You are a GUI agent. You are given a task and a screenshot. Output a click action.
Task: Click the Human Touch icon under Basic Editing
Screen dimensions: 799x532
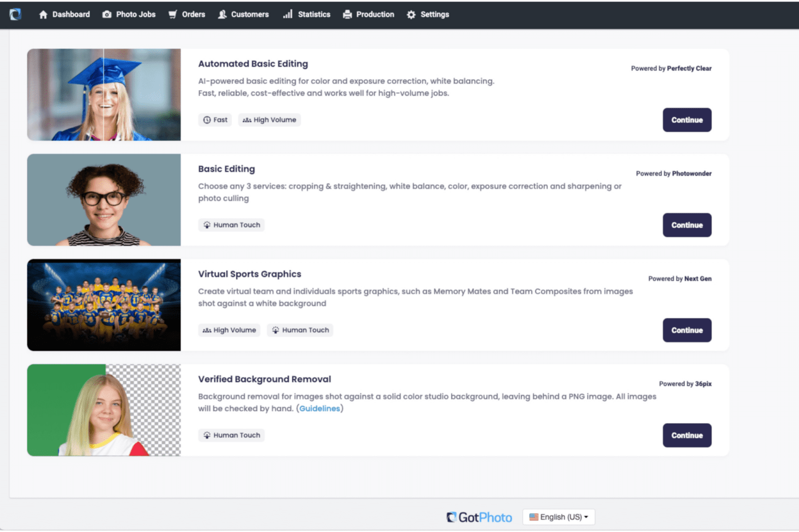207,225
